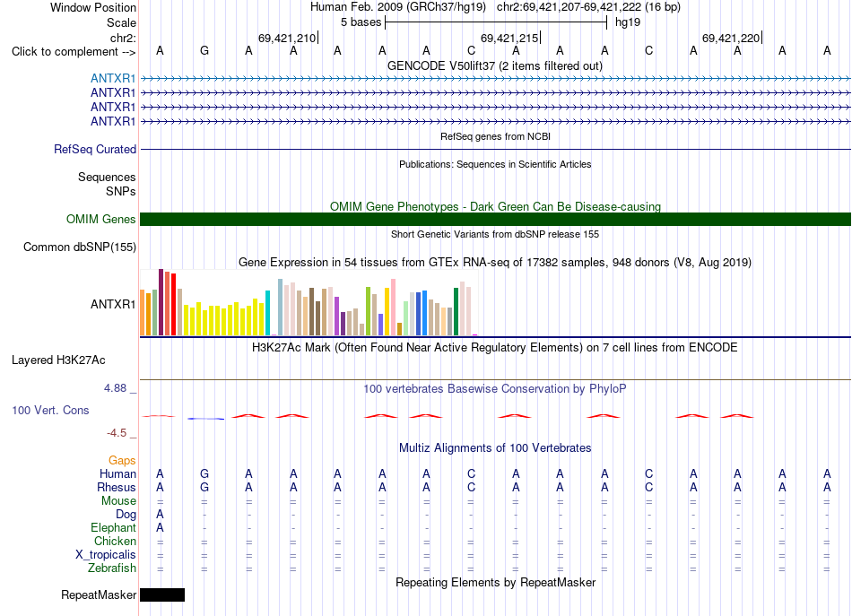Open GENCODE V50lift37 track title
852x616 pixels.
[495, 66]
